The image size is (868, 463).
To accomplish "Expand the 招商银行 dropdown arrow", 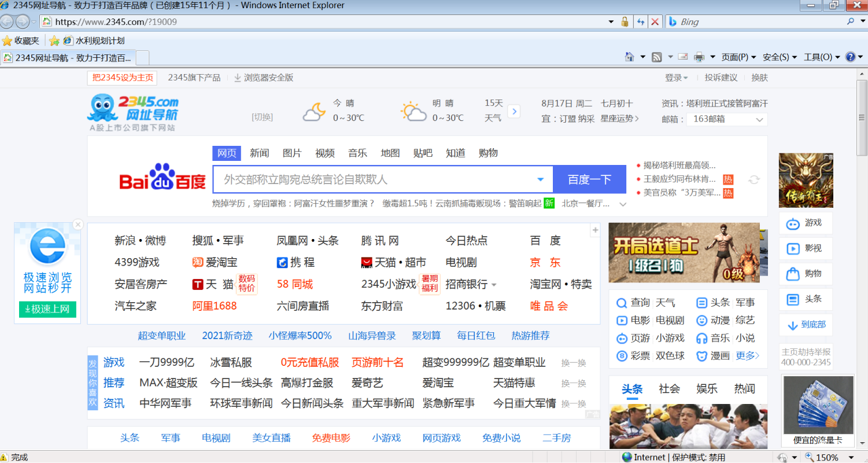I will tap(495, 284).
